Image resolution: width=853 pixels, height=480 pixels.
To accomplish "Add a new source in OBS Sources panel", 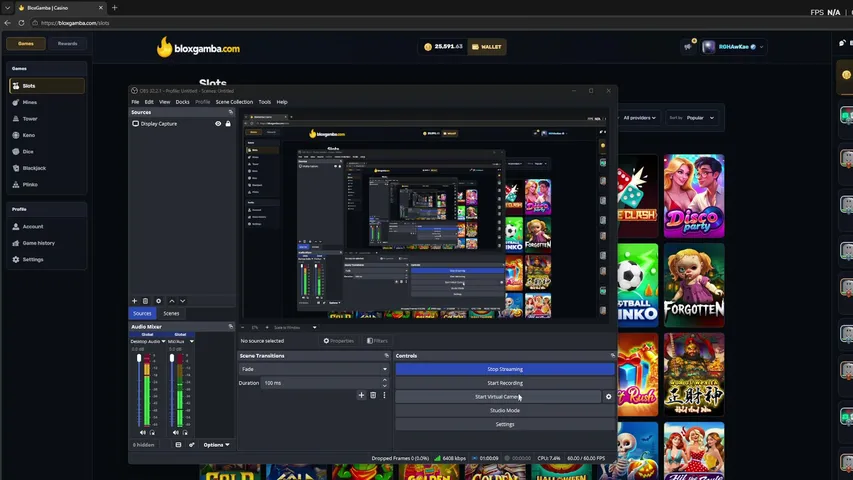I will click(x=134, y=301).
